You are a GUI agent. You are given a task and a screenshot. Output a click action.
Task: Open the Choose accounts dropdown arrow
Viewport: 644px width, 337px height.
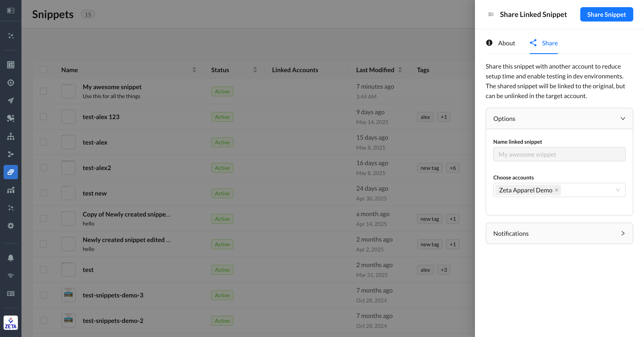[x=618, y=190]
